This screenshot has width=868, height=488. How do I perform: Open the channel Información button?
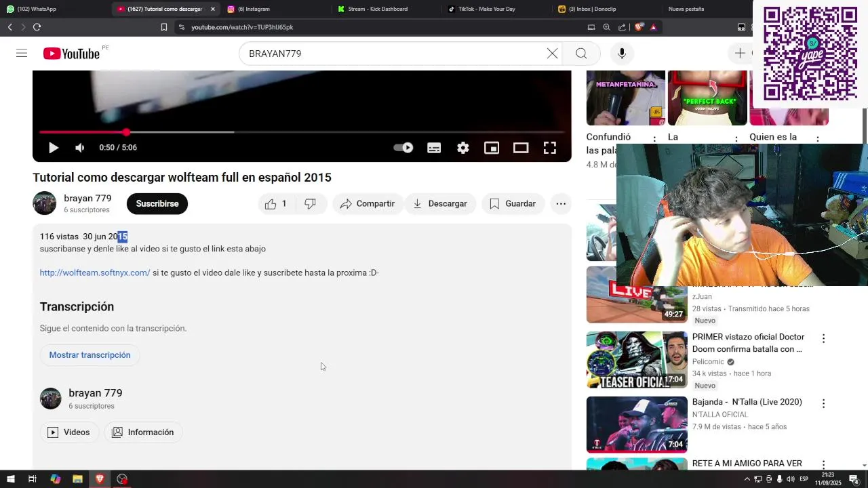tap(143, 432)
